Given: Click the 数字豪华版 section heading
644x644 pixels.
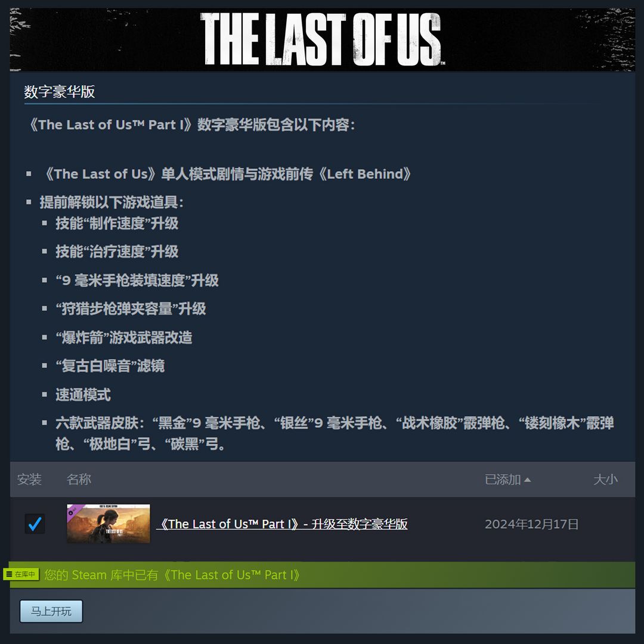Looking at the screenshot, I should (x=60, y=92).
